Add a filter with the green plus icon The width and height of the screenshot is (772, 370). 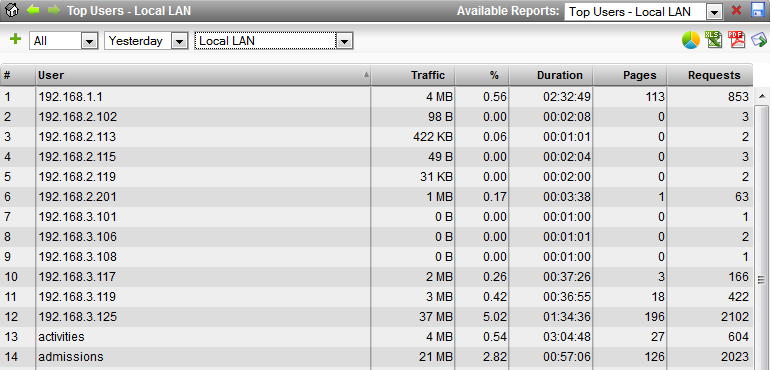16,39
